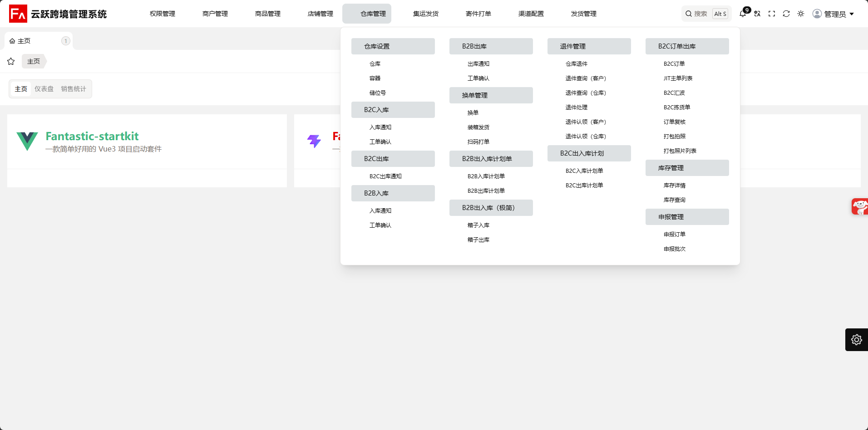Switch to the 销售统计 tab
Screen dimensions: 868x430
74,89
